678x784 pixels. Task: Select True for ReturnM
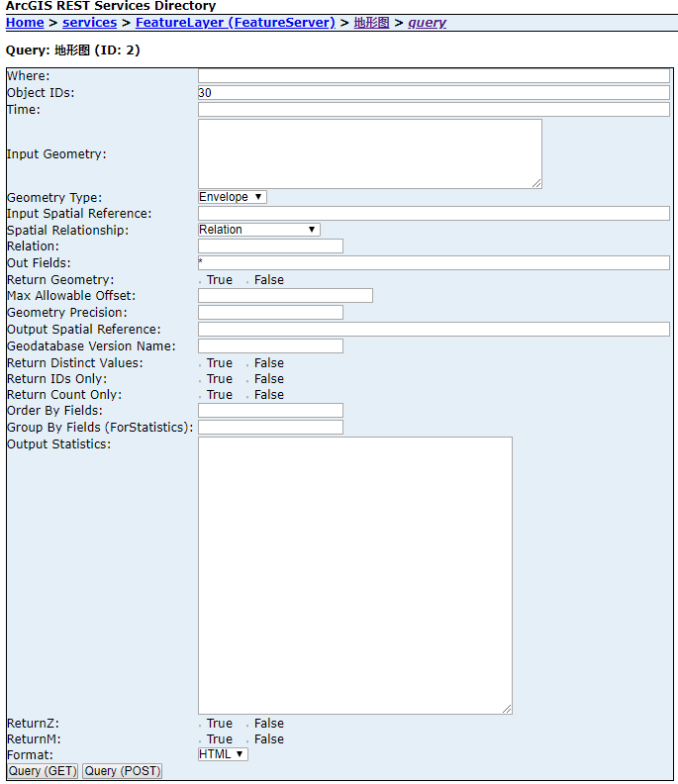(x=201, y=742)
